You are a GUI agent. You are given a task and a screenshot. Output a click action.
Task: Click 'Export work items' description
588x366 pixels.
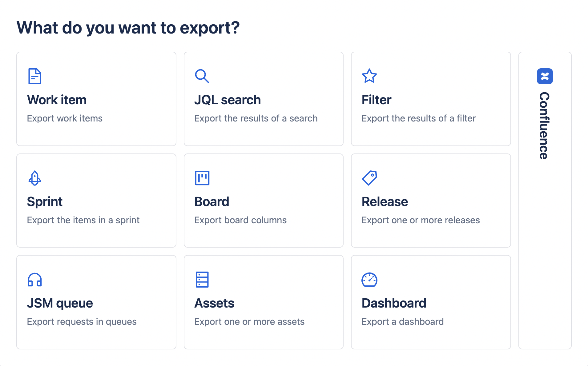click(65, 118)
